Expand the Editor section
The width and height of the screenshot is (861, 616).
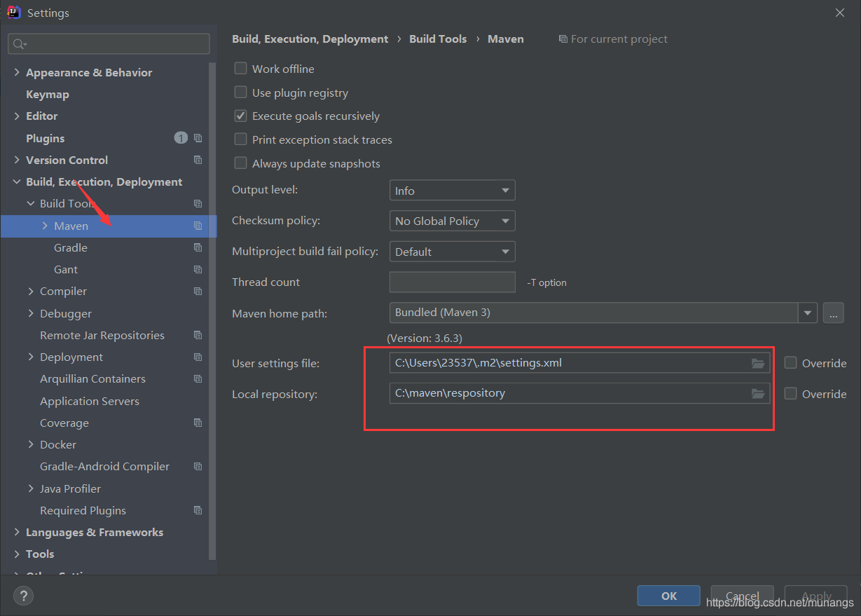[17, 116]
